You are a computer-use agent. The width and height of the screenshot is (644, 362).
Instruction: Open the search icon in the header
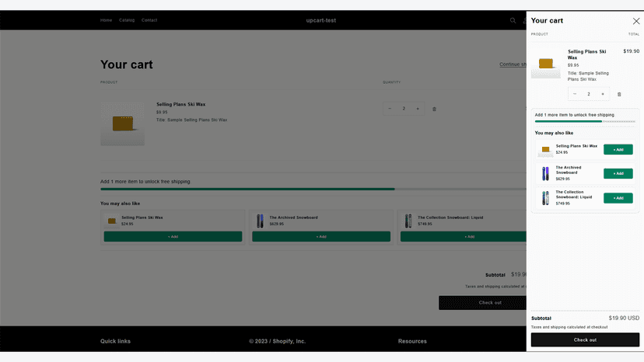(x=513, y=20)
